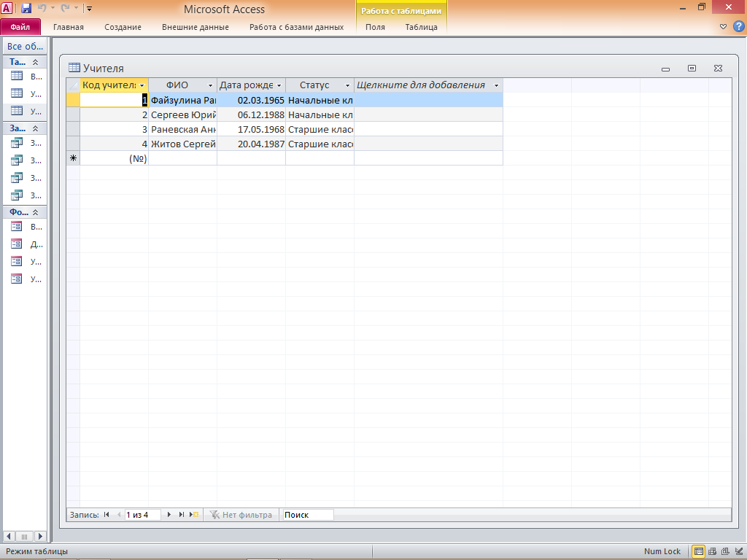Click the Нет фильтра filter button
Viewport: 747px width, 560px height.
coord(241,515)
